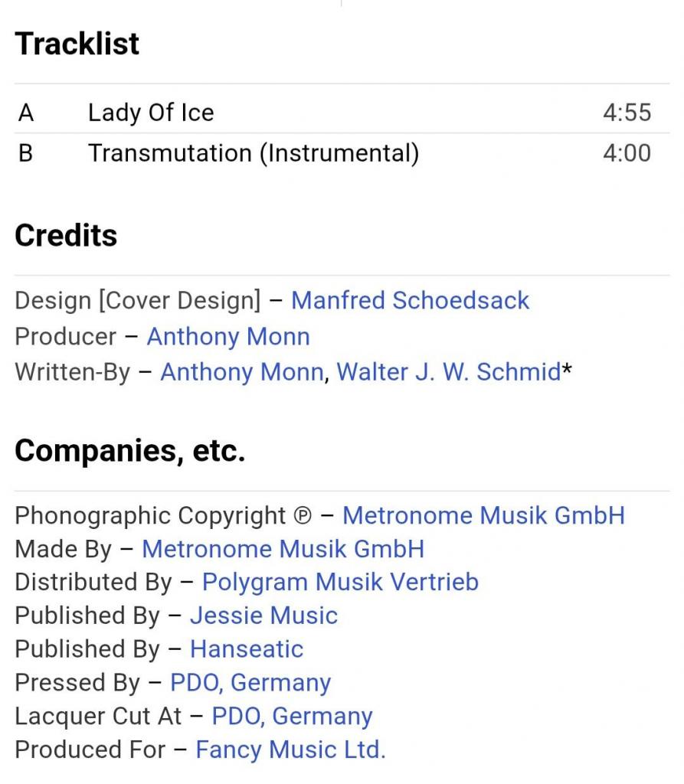Image resolution: width=684 pixels, height=784 pixels.
Task: Click the Tracklist section heading
Action: click(x=77, y=44)
